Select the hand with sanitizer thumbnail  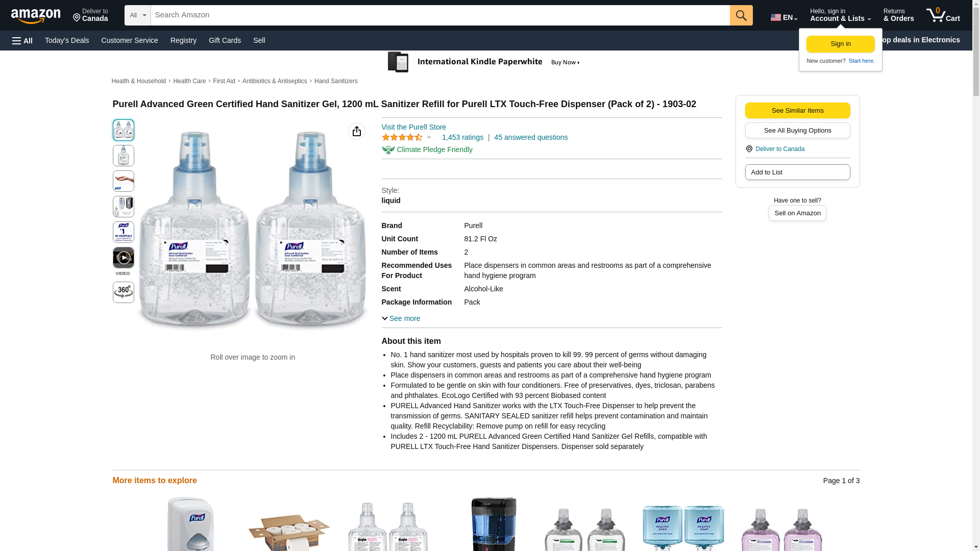pyautogui.click(x=123, y=181)
